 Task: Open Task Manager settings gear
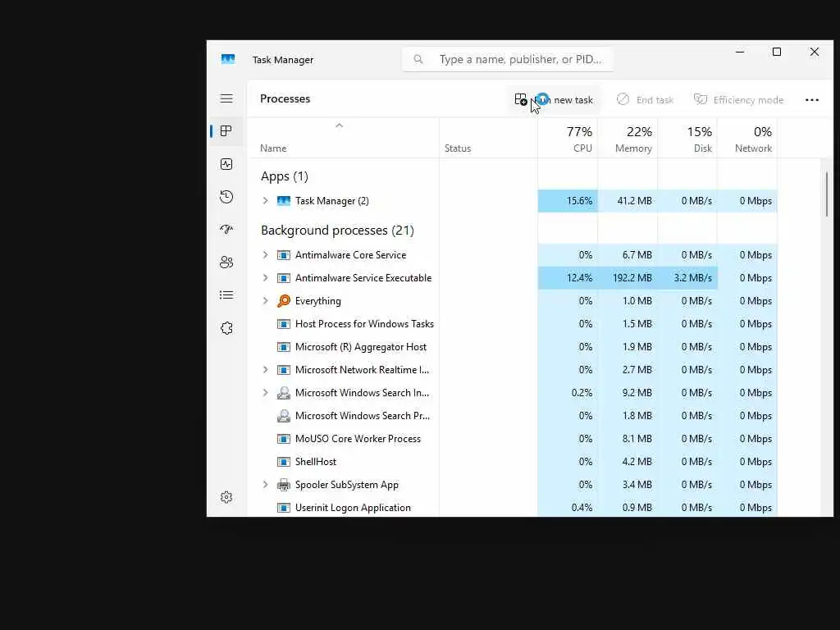click(226, 497)
